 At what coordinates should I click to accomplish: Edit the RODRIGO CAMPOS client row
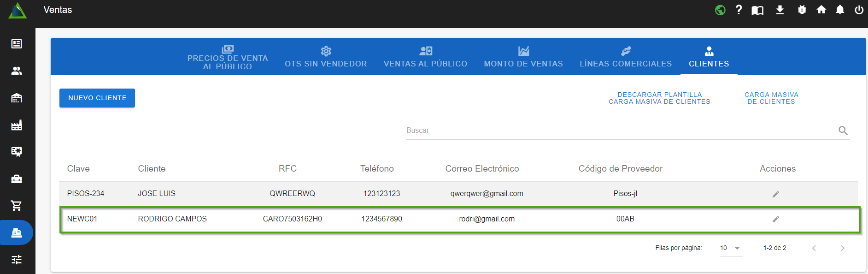pyautogui.click(x=776, y=219)
